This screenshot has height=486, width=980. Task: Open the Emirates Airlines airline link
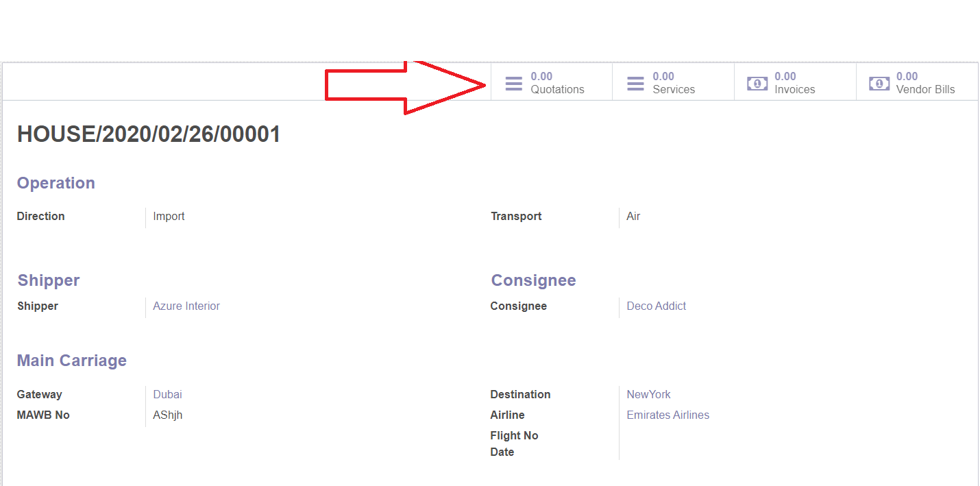667,415
